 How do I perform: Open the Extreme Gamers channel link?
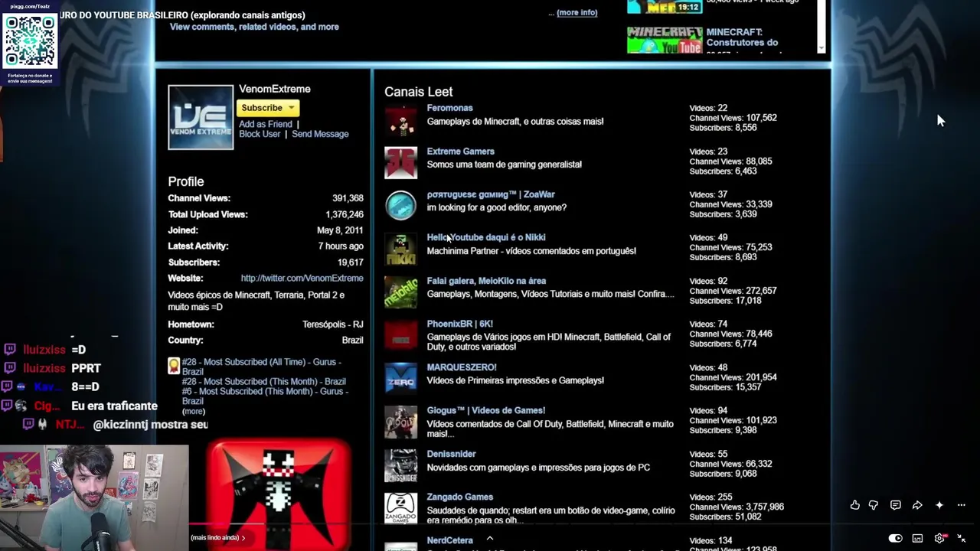point(460,152)
